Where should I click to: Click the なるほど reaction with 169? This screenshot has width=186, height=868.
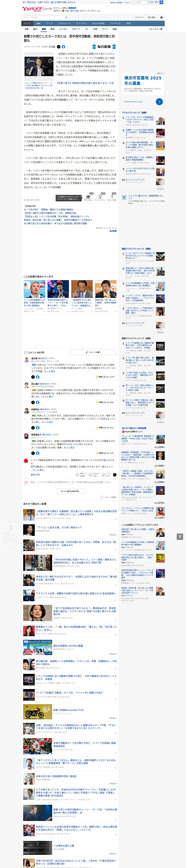coord(94,475)
